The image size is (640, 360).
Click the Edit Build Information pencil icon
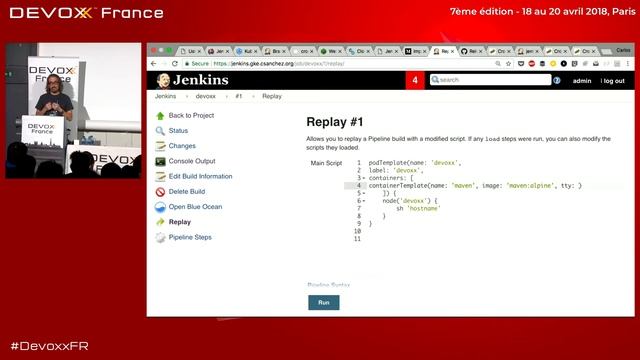pyautogui.click(x=160, y=177)
